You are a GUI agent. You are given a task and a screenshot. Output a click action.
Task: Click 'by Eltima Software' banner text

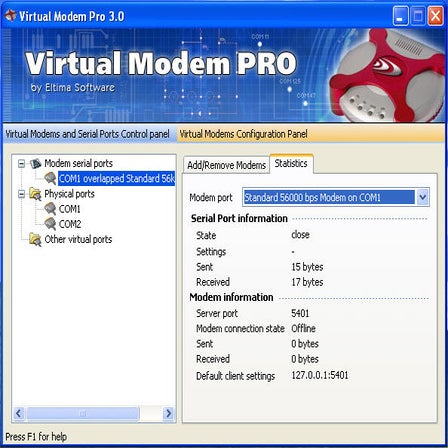pos(73,88)
